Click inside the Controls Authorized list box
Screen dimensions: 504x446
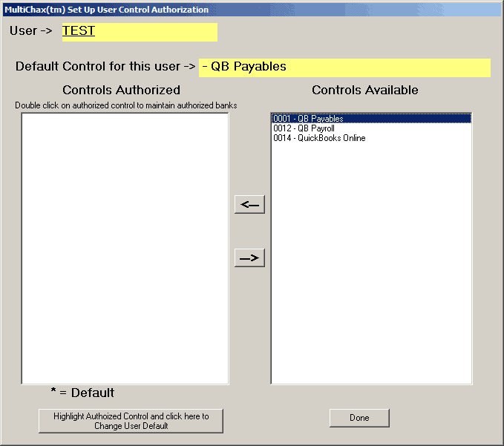pyautogui.click(x=125, y=249)
